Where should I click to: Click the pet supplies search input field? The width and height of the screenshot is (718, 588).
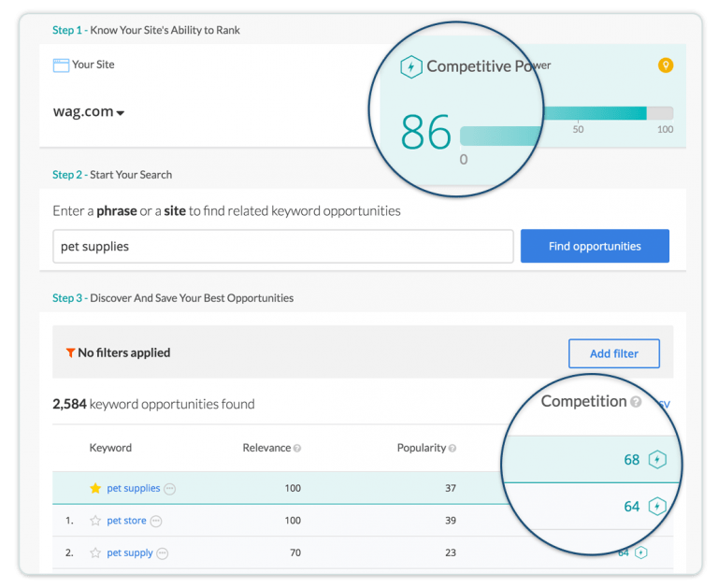pos(282,246)
